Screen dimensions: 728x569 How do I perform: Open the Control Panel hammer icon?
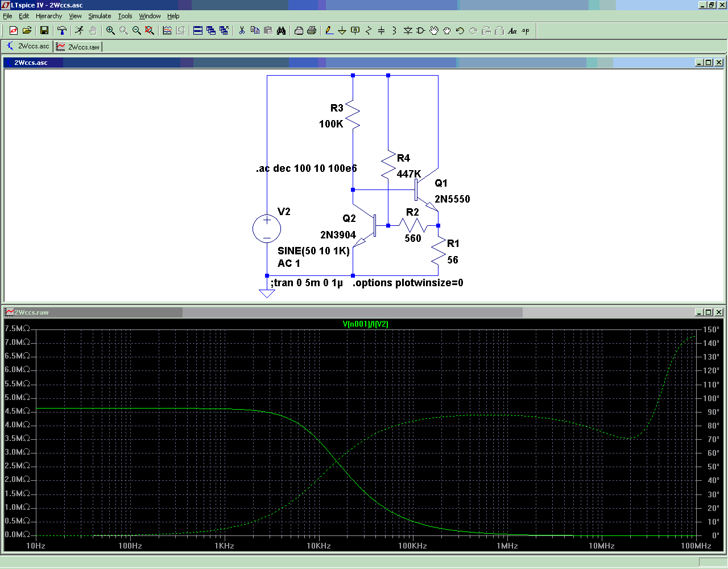tap(62, 31)
